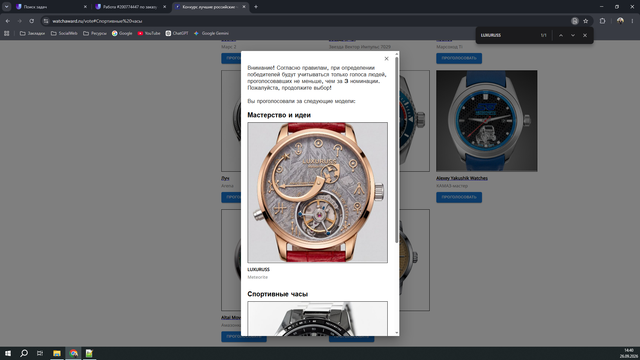Click the Meteorite model label

(x=258, y=277)
